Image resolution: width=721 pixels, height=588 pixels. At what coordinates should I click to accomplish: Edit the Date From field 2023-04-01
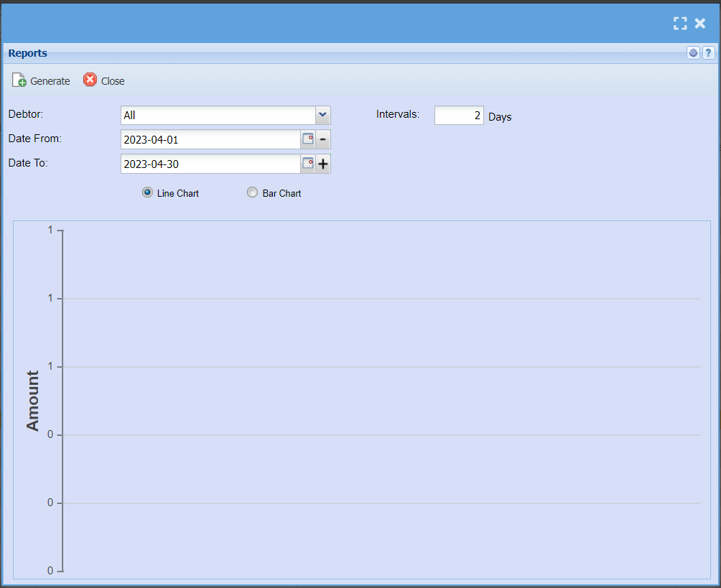(210, 140)
